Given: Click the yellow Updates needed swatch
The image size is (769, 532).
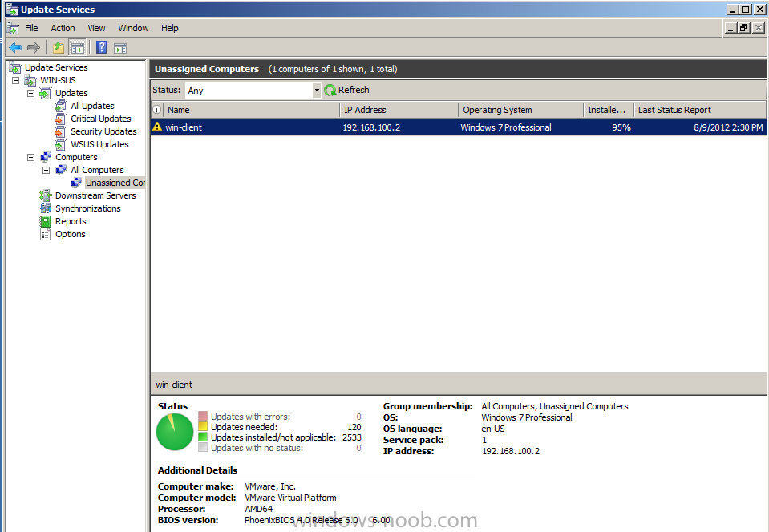Looking at the screenshot, I should click(x=203, y=427).
